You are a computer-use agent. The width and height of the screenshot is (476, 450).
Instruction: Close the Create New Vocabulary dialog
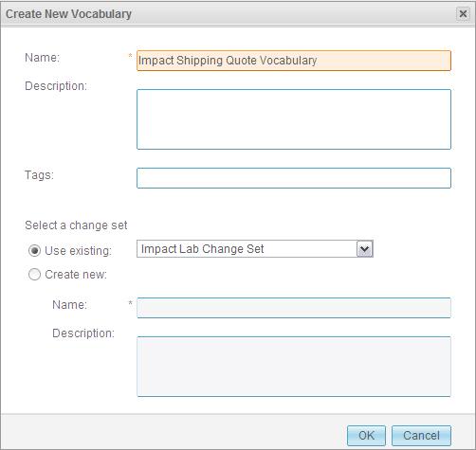tap(463, 14)
